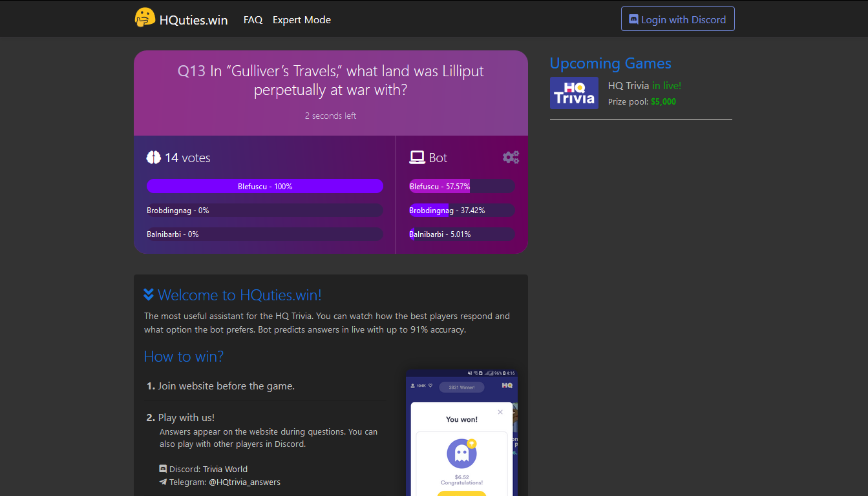Viewport: 868px width, 496px height.
Task: Click the bot's Brobdingnag 37.42% bar
Action: pyautogui.click(x=462, y=211)
